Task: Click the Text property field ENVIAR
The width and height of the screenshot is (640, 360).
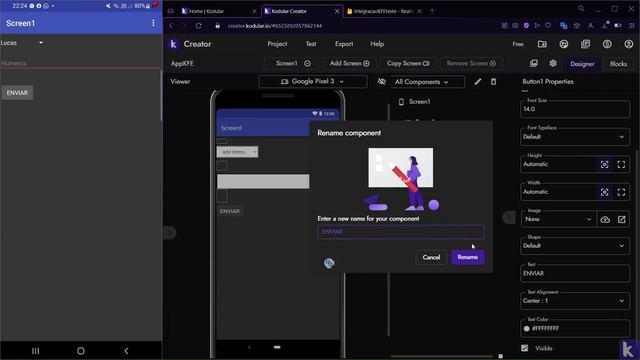Action: [575, 273]
